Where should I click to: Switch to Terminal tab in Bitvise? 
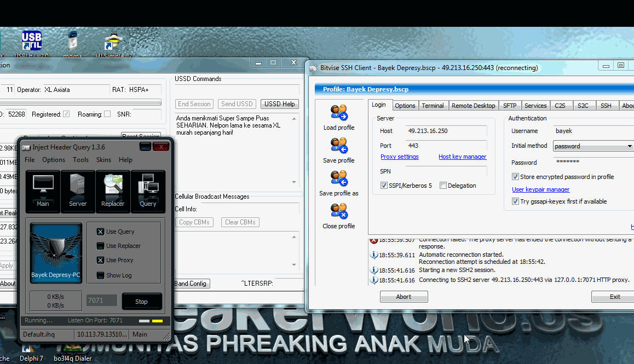(433, 106)
